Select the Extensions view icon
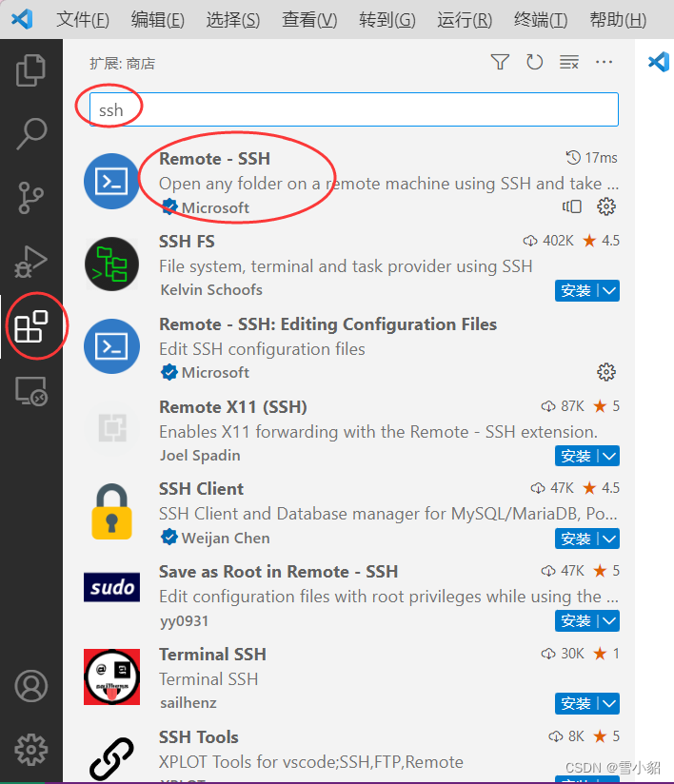Viewport: 674px width, 784px height. click(x=31, y=326)
